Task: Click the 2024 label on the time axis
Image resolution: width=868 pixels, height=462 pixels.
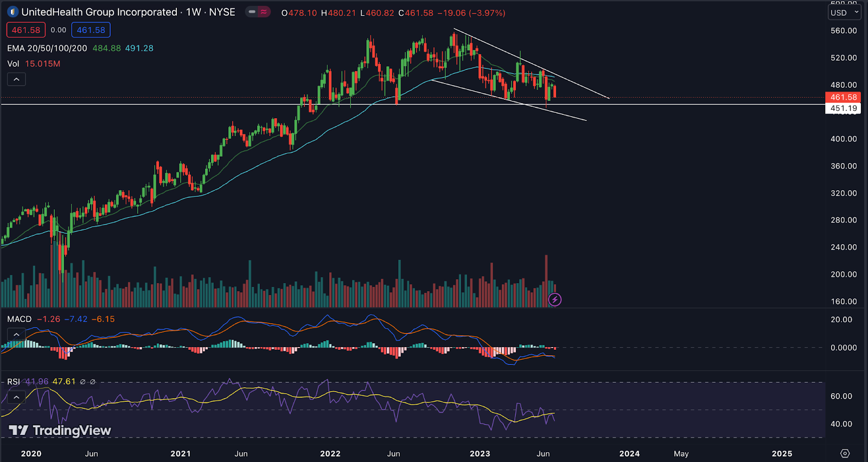Action: coord(629,453)
